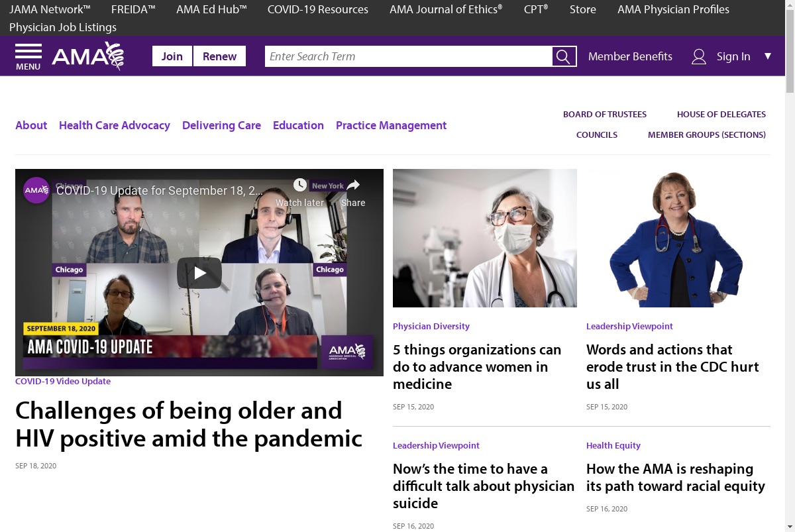Open HOUSE OF DELEGATES link
Screen dimensions: 795x532
pos(721,114)
